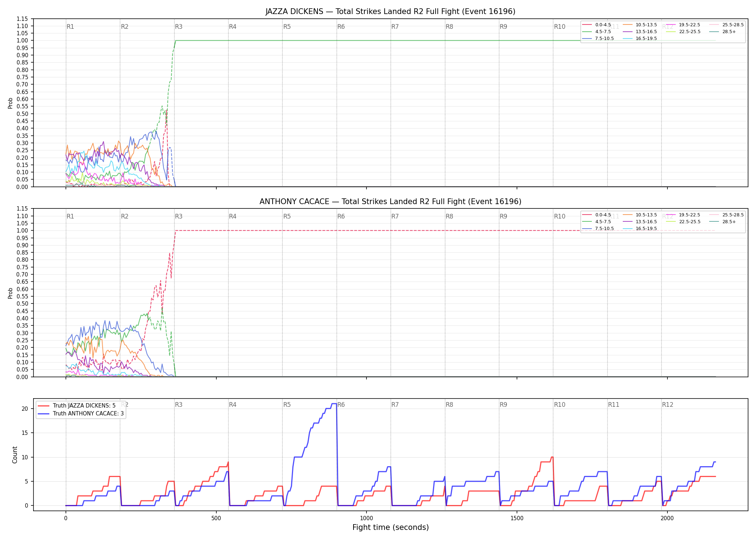Viewport: 756px width, 540px height.
Task: Click the 'Truth JAZZA DICKENS: 5' legend entry
Action: (x=77, y=406)
